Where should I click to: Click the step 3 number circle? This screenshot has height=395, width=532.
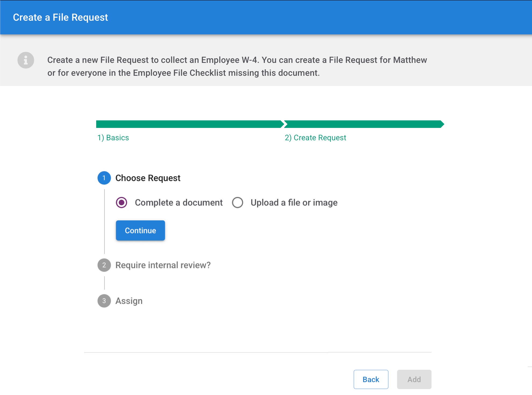point(104,301)
